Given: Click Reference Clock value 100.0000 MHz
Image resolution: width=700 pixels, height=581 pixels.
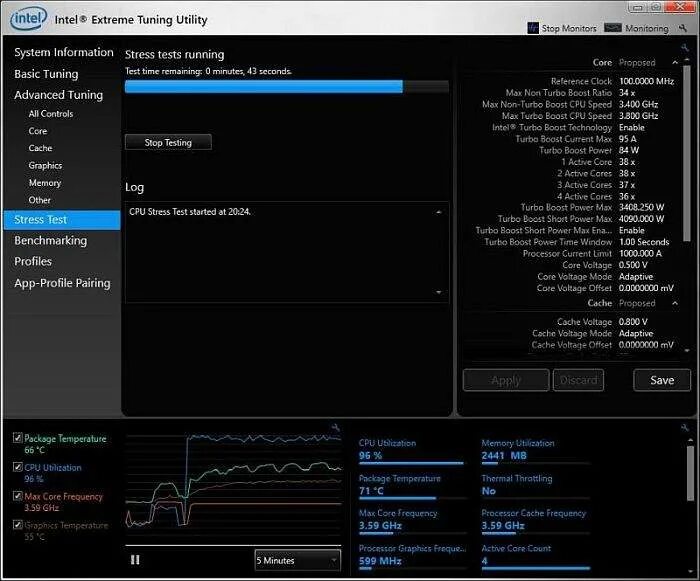Looking at the screenshot, I should click(x=646, y=81).
